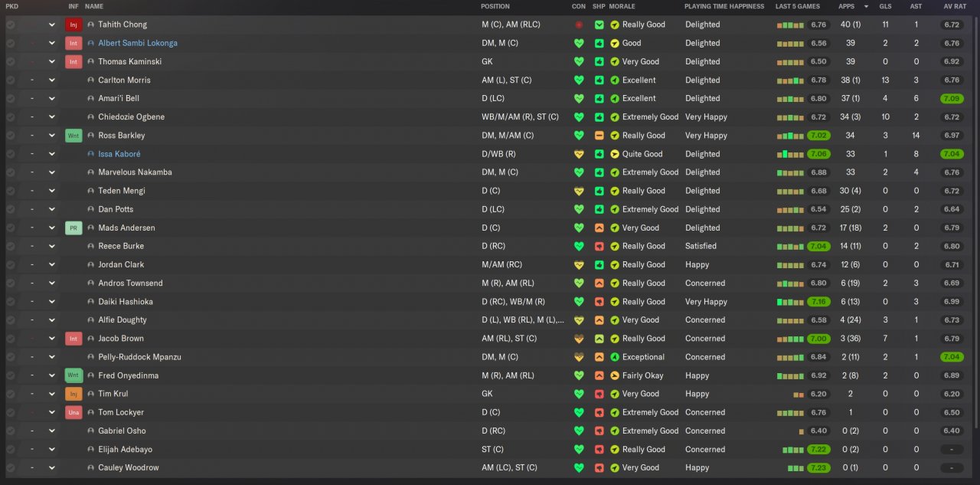
Task: Click Ross Barkley's last 5 games form bars
Action: tap(790, 136)
